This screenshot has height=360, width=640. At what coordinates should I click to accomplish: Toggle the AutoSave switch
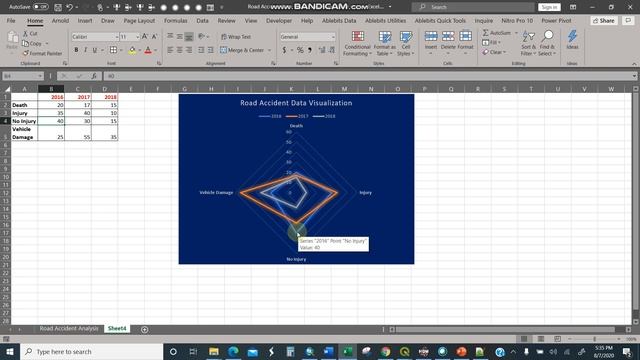[x=40, y=7]
